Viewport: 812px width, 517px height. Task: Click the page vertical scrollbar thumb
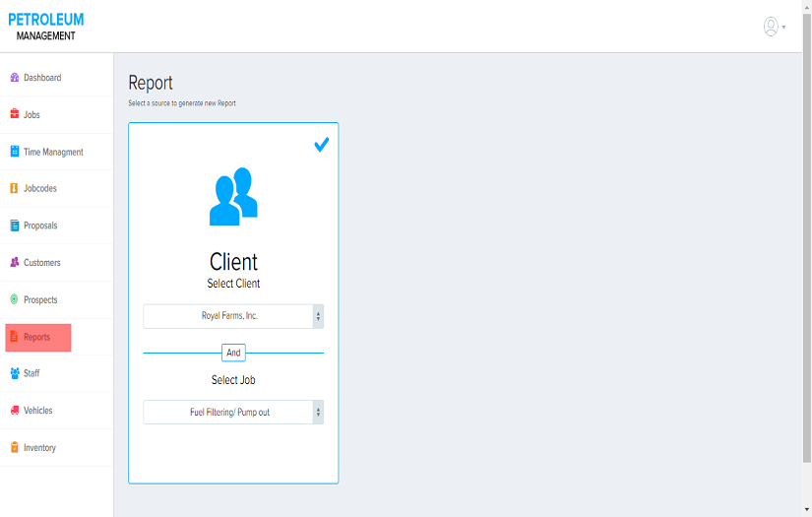pos(807,238)
